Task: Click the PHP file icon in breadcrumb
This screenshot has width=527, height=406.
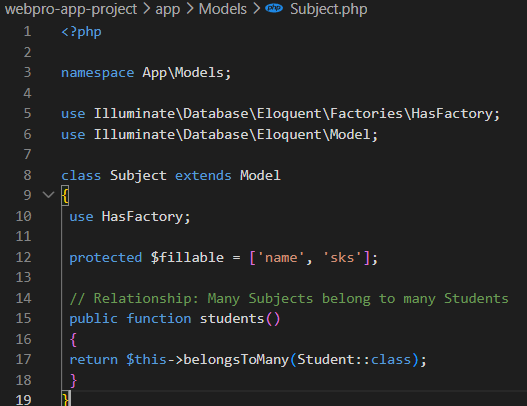Action: pyautogui.click(x=274, y=8)
